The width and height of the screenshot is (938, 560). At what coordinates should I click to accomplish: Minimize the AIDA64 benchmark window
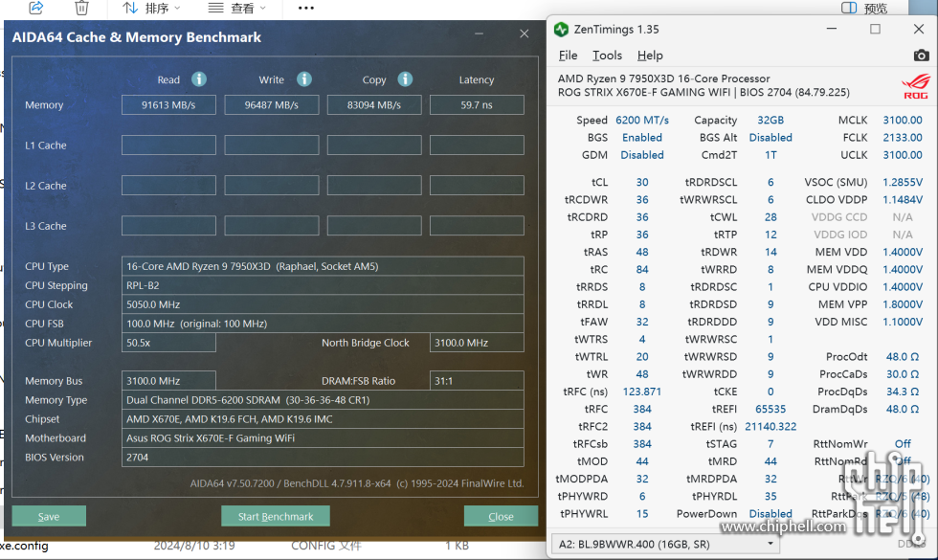click(480, 34)
